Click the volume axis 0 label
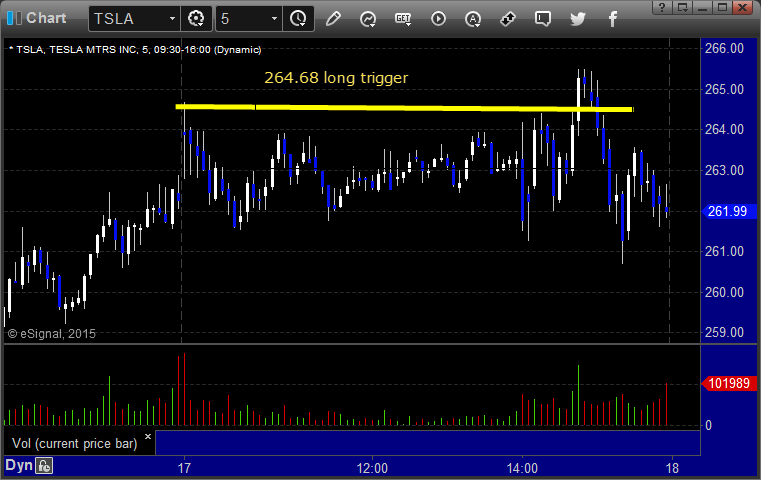 [x=709, y=426]
